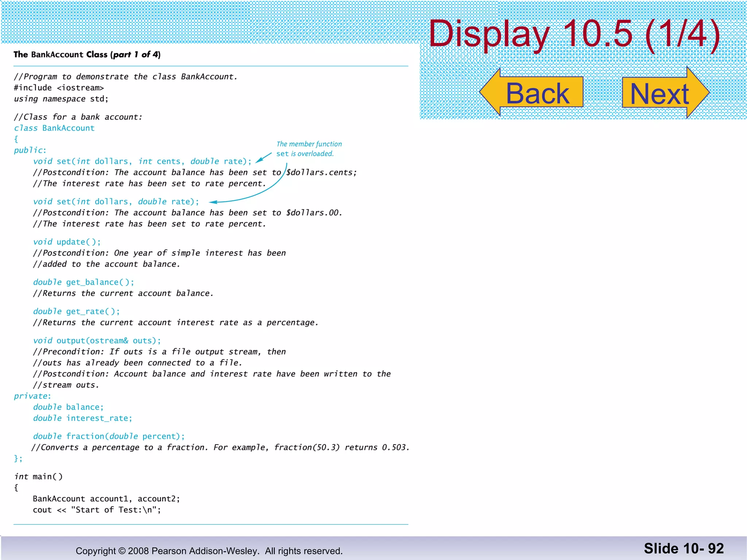The height and width of the screenshot is (560, 747).
Task: Click '//Returns the current account balance.' comment
Action: tap(123, 293)
